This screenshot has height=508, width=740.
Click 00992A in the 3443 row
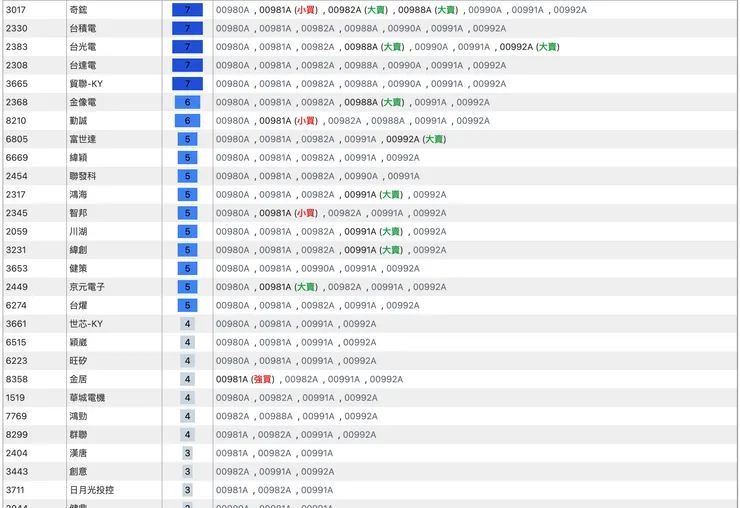pos(317,471)
